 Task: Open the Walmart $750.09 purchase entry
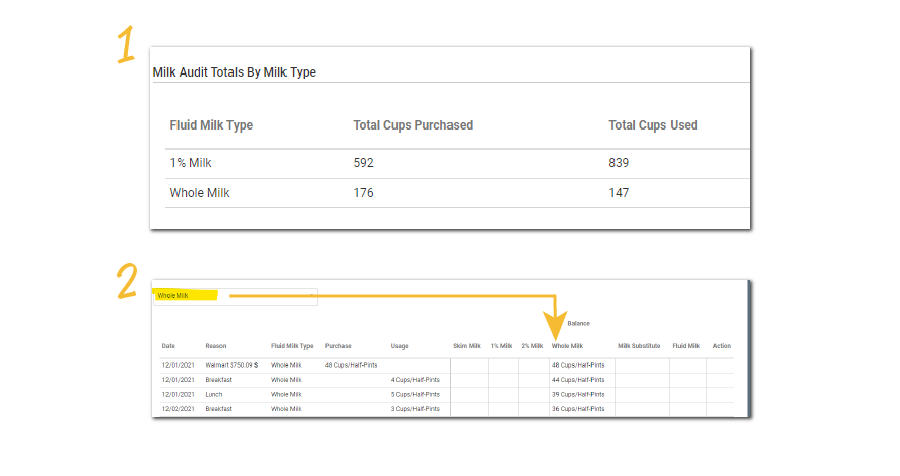point(232,365)
